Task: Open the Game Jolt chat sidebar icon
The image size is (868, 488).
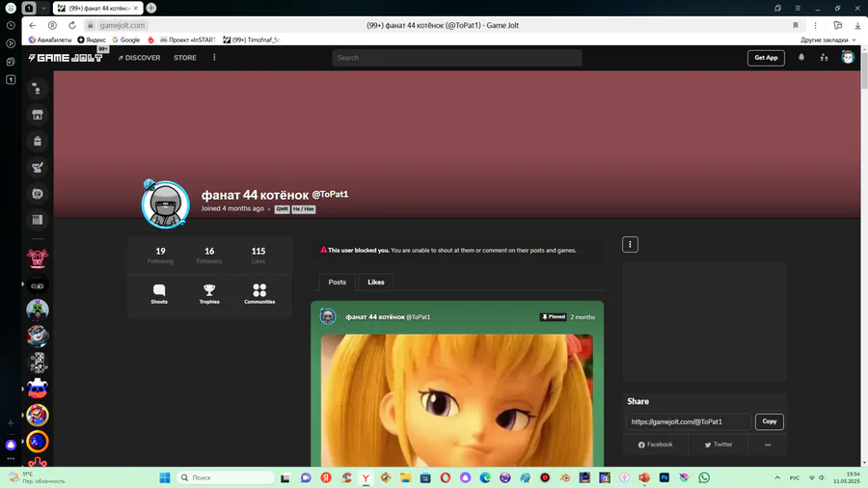Action: [x=37, y=89]
